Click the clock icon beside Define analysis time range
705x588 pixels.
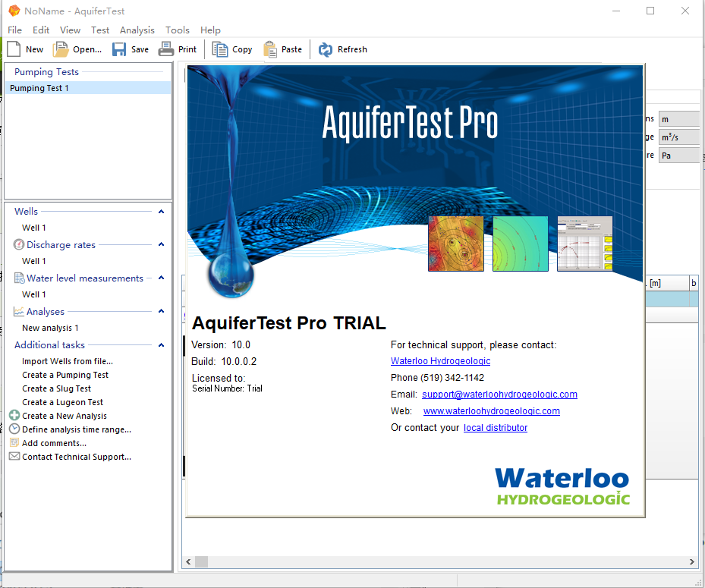(x=14, y=429)
